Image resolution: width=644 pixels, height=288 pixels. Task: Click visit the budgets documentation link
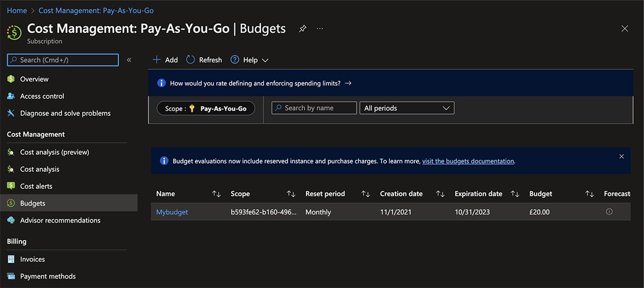point(468,161)
